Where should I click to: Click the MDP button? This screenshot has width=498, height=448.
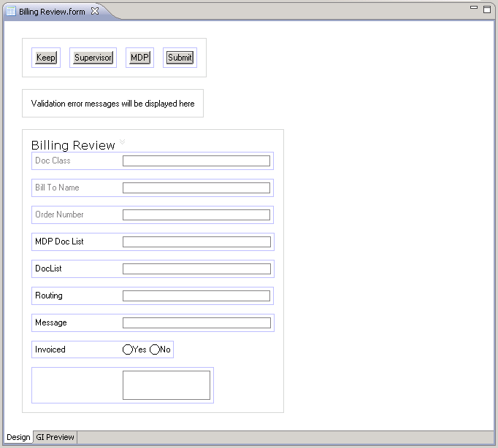tap(139, 58)
